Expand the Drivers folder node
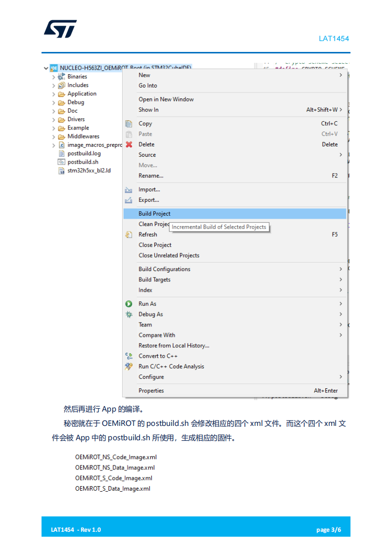The height and width of the screenshot is (555, 392). (53, 120)
